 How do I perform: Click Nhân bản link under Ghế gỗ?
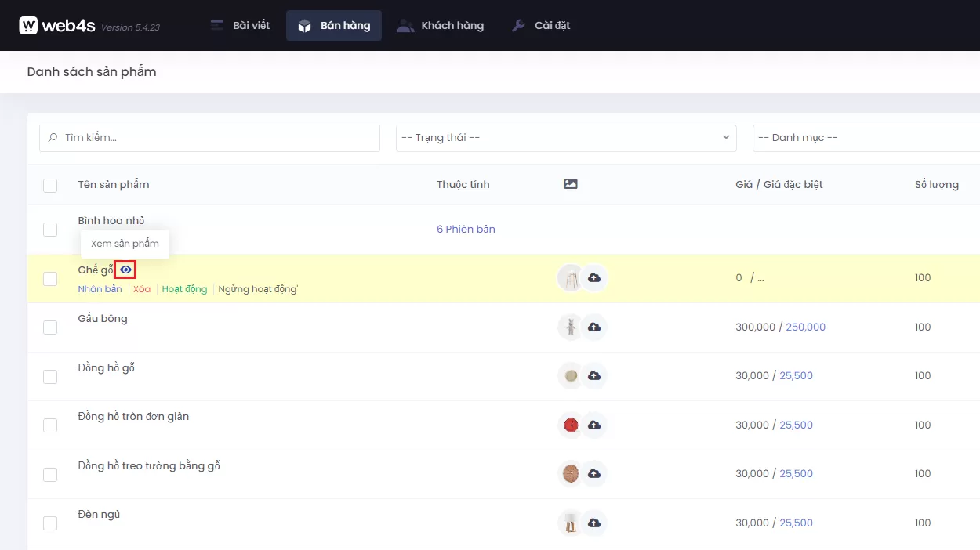pyautogui.click(x=100, y=289)
